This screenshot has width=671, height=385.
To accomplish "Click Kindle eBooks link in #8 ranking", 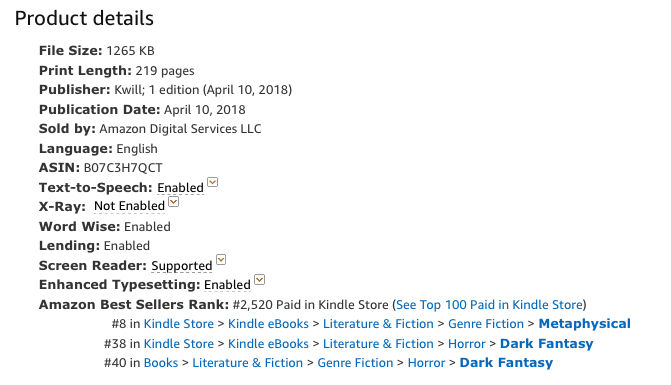I will tap(268, 324).
